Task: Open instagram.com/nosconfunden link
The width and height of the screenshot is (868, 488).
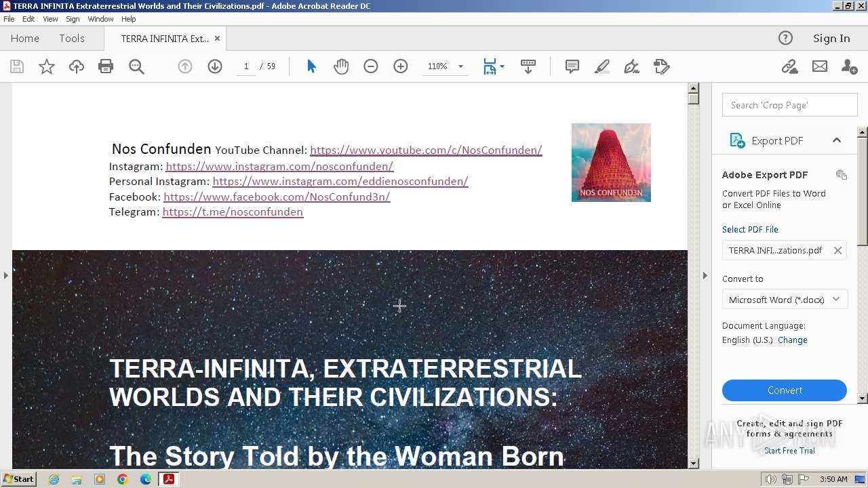Action: click(x=279, y=166)
